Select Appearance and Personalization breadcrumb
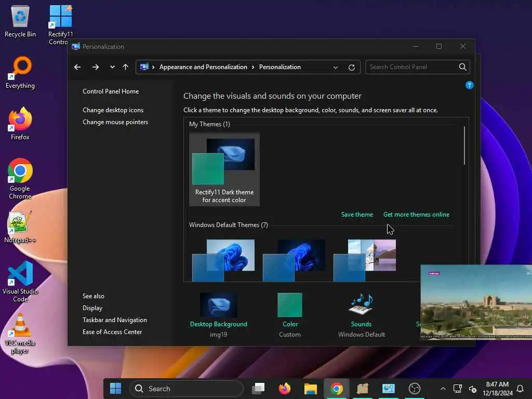Screen dimensions: 532x399 click(203, 67)
